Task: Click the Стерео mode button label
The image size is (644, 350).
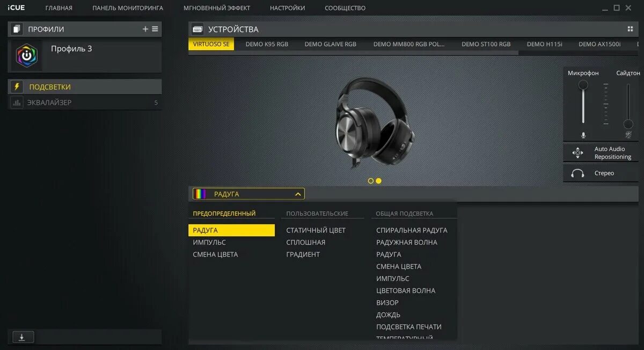Action: click(604, 173)
